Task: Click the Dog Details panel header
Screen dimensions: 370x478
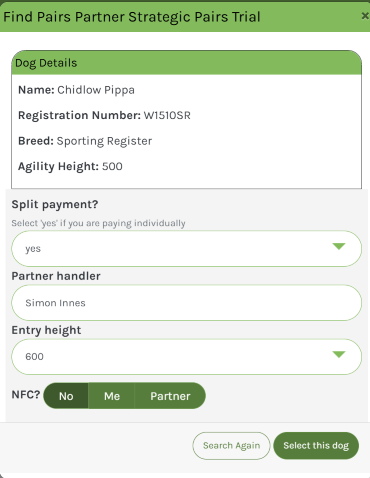Action: click(186, 63)
